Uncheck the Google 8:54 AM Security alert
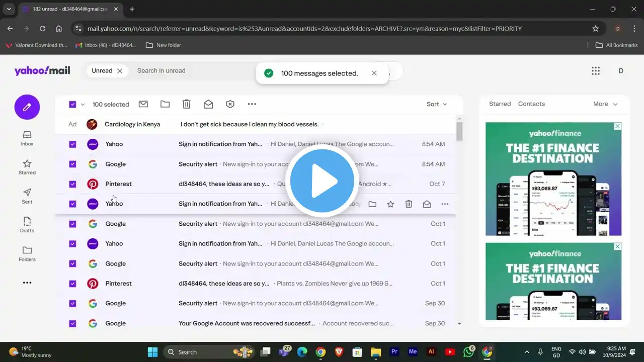The width and height of the screenshot is (644, 362). 72,164
